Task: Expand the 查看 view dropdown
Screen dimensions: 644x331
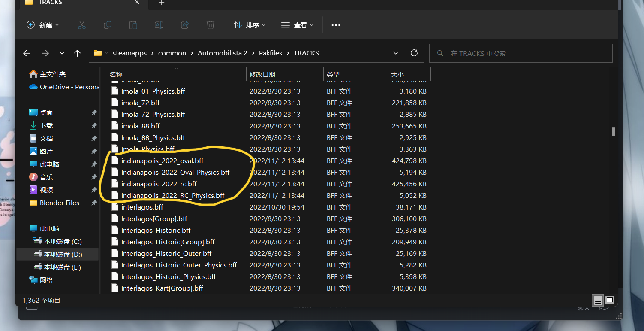Action: coord(297,25)
